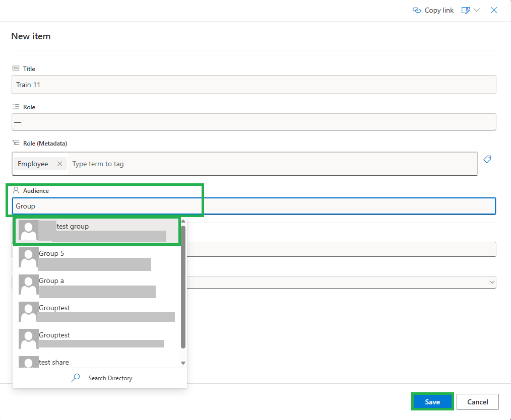Save the new item
This screenshot has height=420, width=511.
pyautogui.click(x=432, y=402)
